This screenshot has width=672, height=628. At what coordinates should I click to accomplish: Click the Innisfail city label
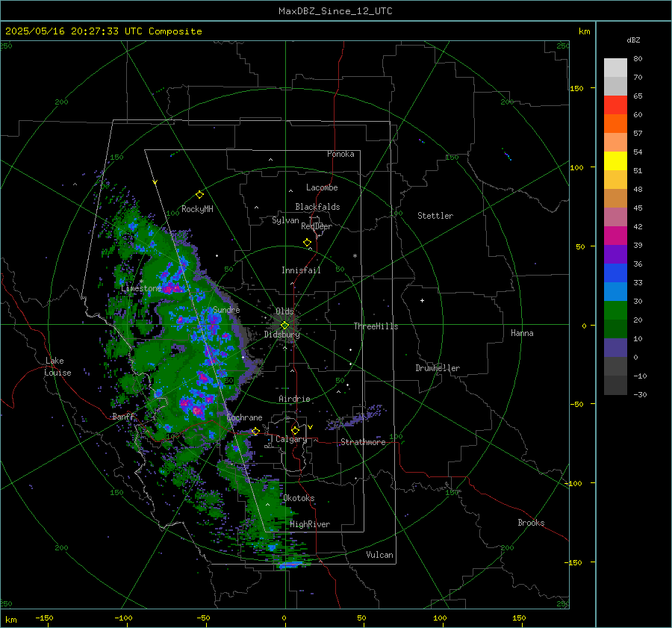301,270
